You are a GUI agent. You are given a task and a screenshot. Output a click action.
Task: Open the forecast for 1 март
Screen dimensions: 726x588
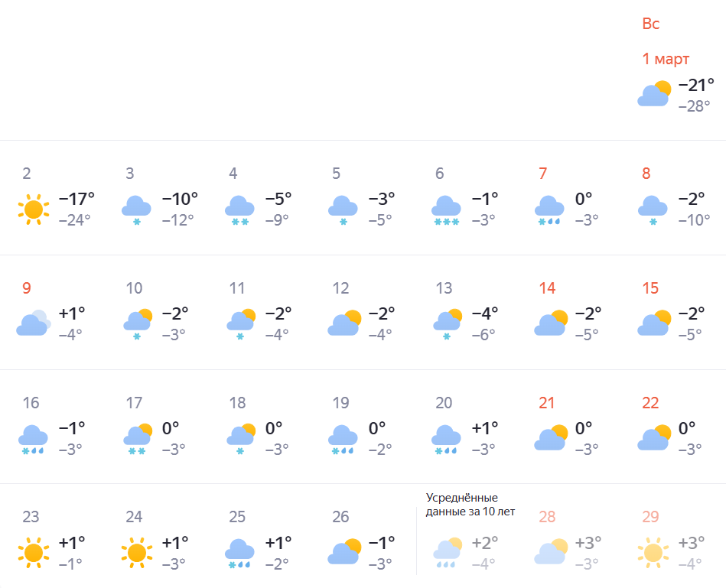(x=666, y=59)
